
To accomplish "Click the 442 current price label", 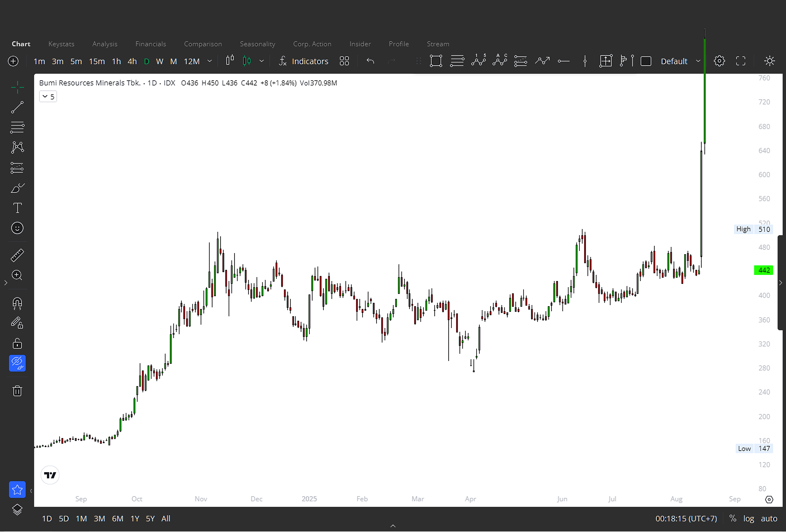I will coord(764,271).
